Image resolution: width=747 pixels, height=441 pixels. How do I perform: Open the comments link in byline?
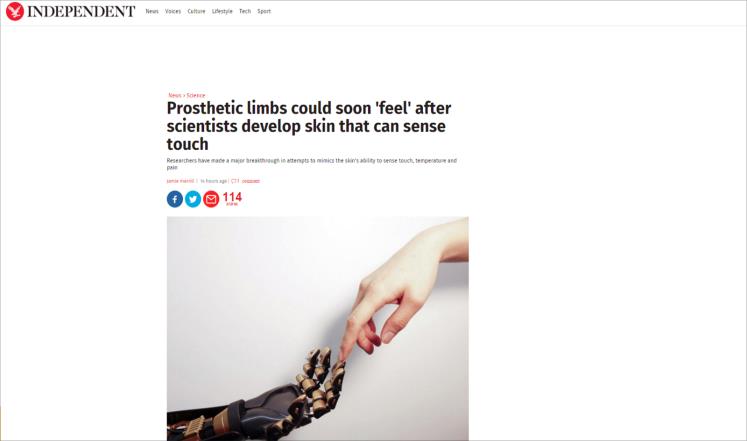pos(251,181)
